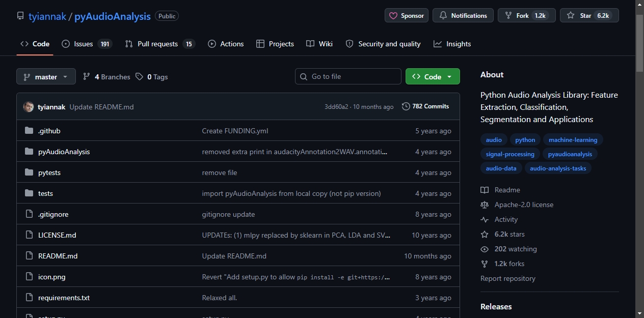Select the machine-learning topic tag

click(573, 140)
